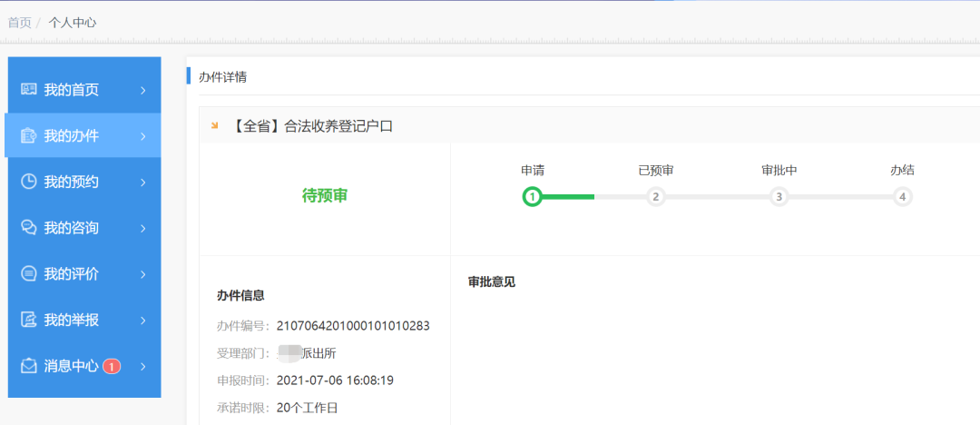The width and height of the screenshot is (980, 425).
Task: Click step 4 circle under 办结
Action: tap(902, 196)
